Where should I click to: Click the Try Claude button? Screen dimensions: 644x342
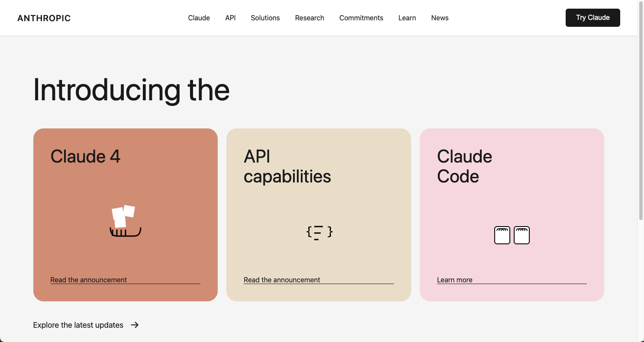pos(593,18)
